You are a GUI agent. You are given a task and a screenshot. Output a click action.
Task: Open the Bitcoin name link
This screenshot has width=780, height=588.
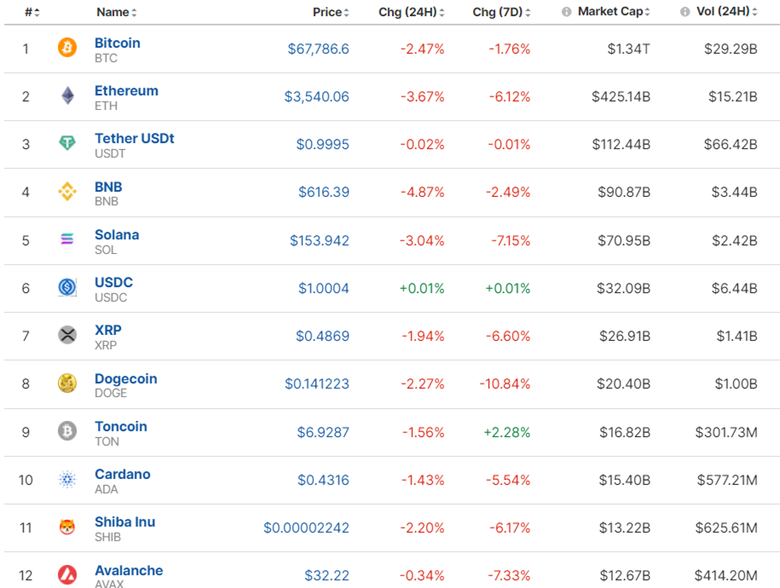[117, 43]
